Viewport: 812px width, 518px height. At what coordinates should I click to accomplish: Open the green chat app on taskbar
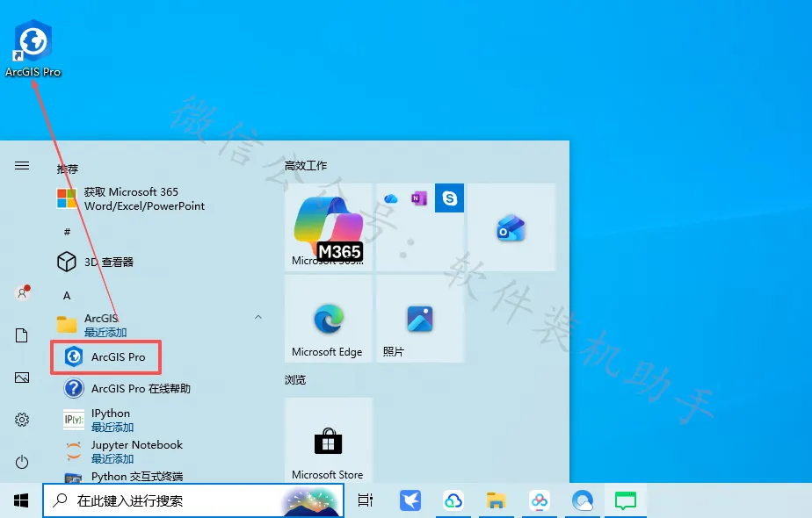(x=626, y=500)
